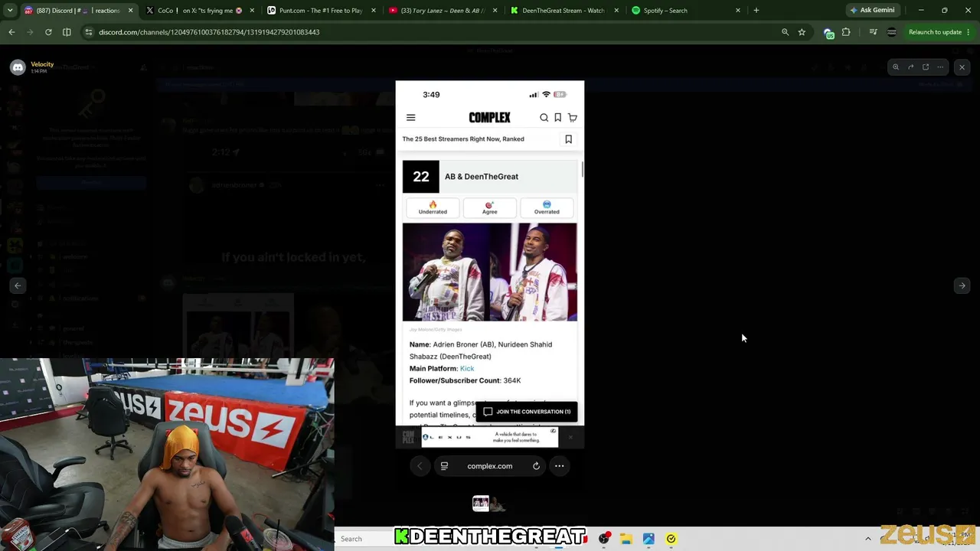The width and height of the screenshot is (980, 551).
Task: Open the Complex shopping cart icon
Action: [x=573, y=118]
